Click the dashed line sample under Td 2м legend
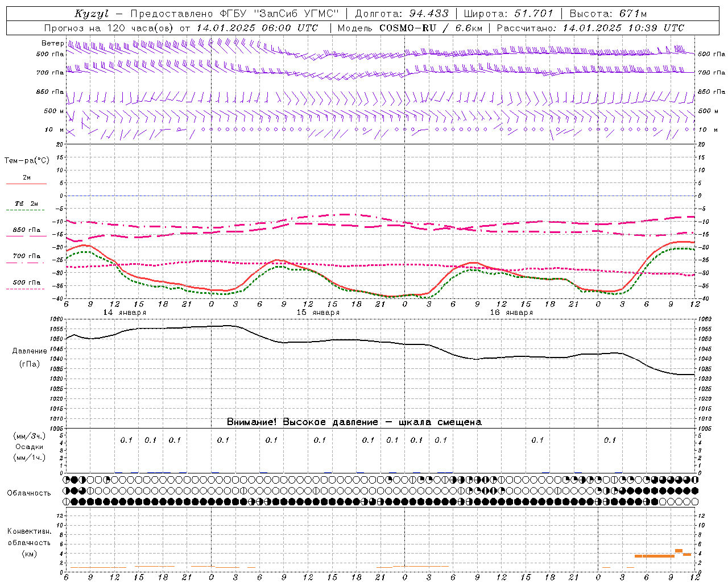Screen dimensions: 728x582 point(26,210)
